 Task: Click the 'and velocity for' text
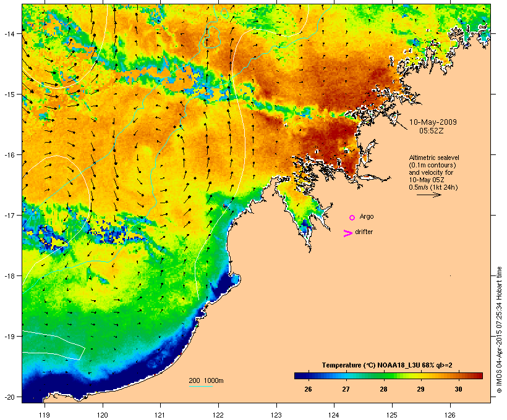pos(431,172)
